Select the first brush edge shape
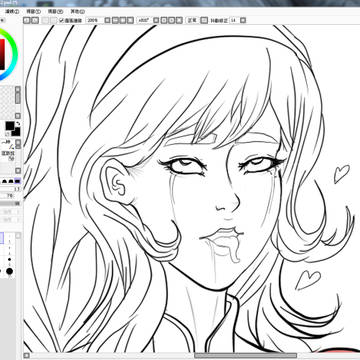Viewport: 360px width, 360px height. pyautogui.click(x=5, y=181)
